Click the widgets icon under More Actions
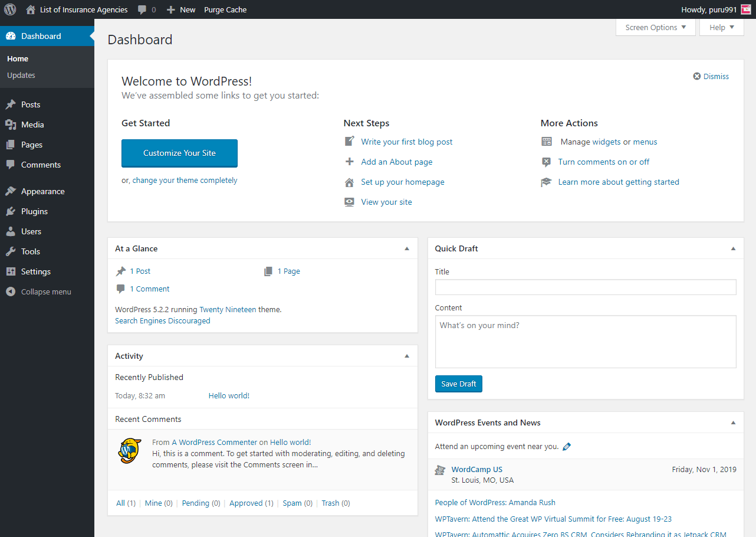Image resolution: width=756 pixels, height=537 pixels. [x=547, y=142]
